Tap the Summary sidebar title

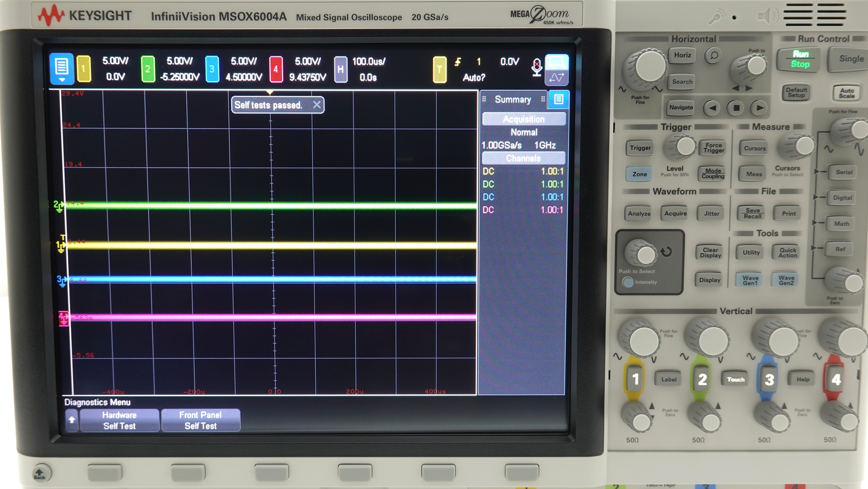(x=513, y=99)
